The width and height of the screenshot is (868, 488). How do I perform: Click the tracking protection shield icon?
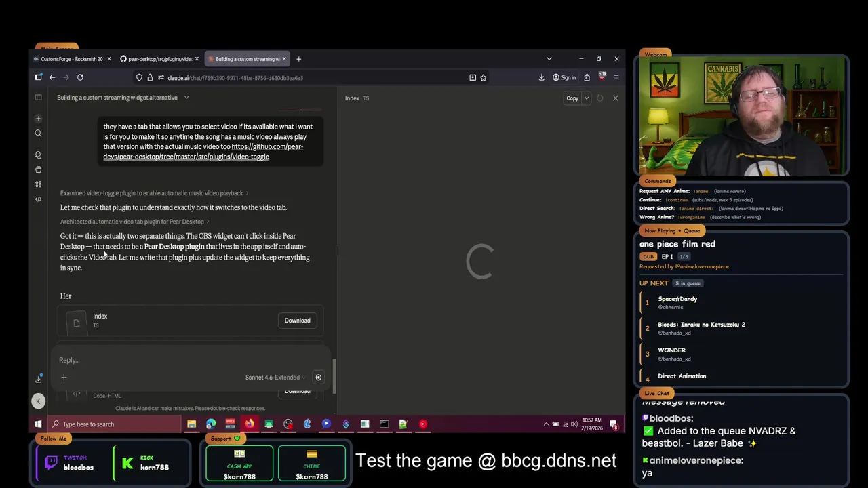click(x=139, y=78)
